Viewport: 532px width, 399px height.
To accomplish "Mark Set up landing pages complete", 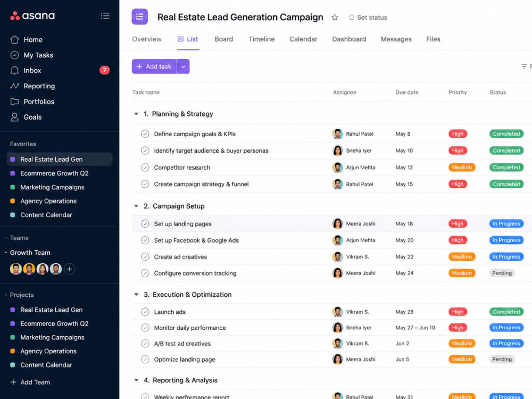I will click(145, 223).
